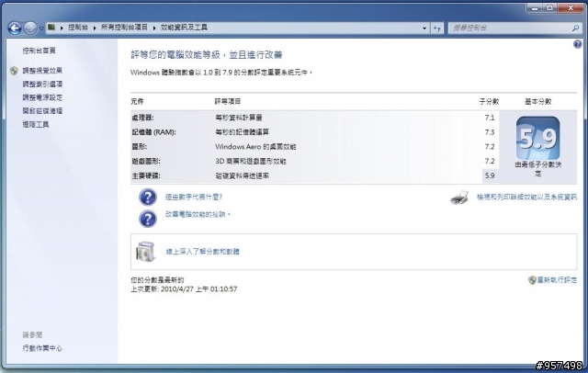Open help with the blue question icon
Screen dimensions: 588x373
(577, 44)
